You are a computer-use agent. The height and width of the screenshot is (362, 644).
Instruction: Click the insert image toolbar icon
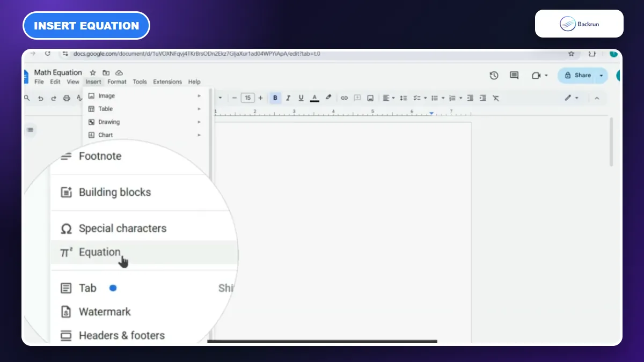pos(370,98)
